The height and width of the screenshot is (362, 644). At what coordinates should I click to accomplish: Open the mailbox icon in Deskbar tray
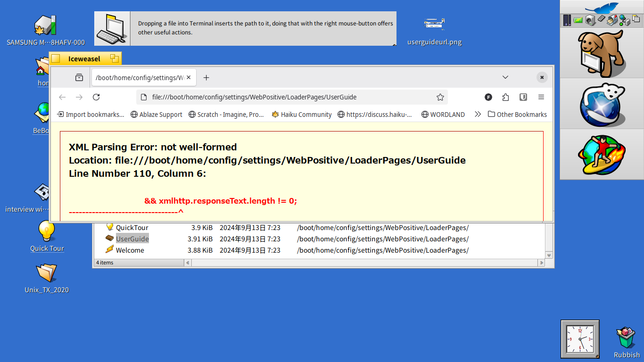612,20
